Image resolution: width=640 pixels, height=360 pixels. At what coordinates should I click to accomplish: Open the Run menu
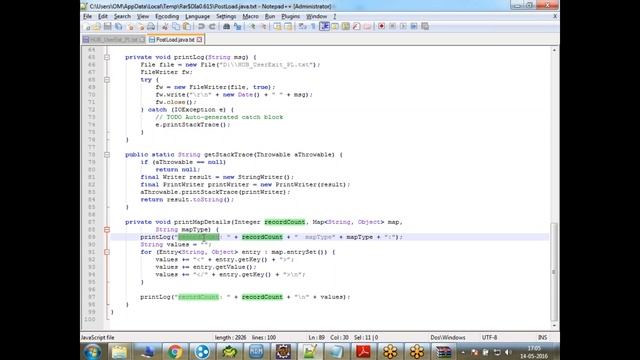(x=270, y=16)
